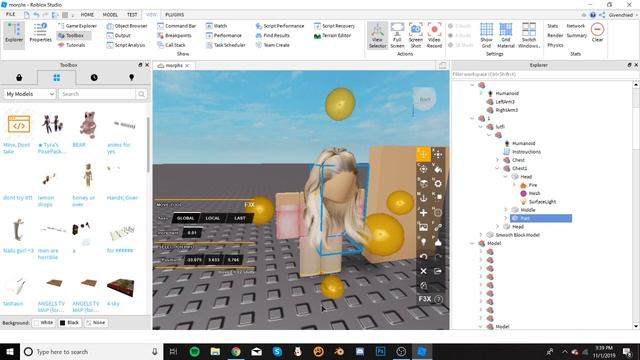The height and width of the screenshot is (360, 640).
Task: Set Toolbox background to Black
Action: pyautogui.click(x=69, y=322)
